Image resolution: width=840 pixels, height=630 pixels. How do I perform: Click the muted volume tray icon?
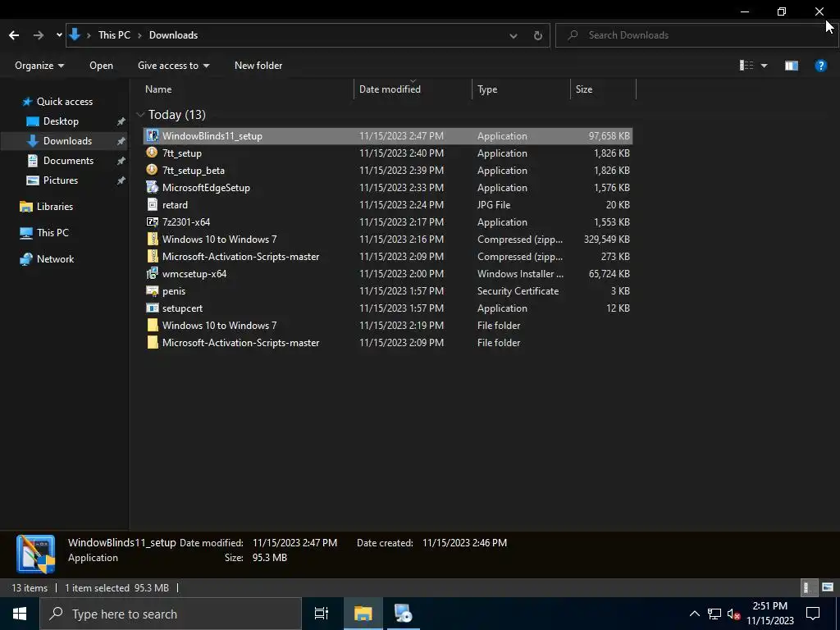coord(733,614)
